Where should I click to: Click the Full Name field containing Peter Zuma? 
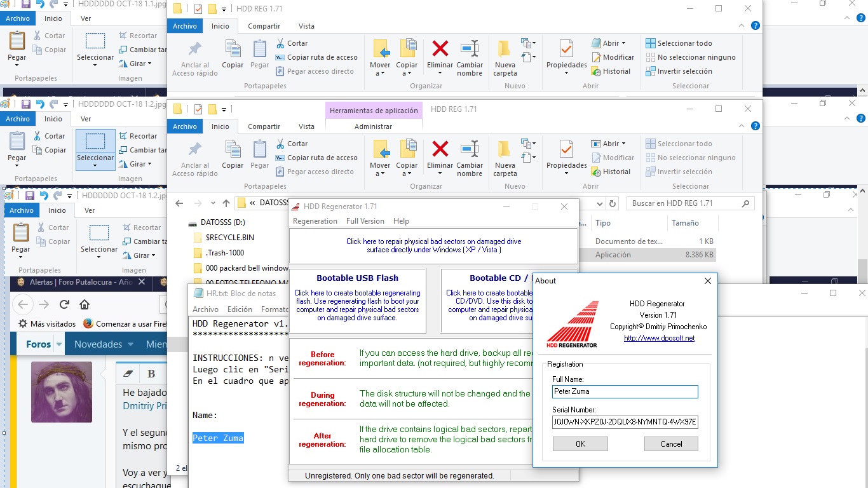coord(625,391)
